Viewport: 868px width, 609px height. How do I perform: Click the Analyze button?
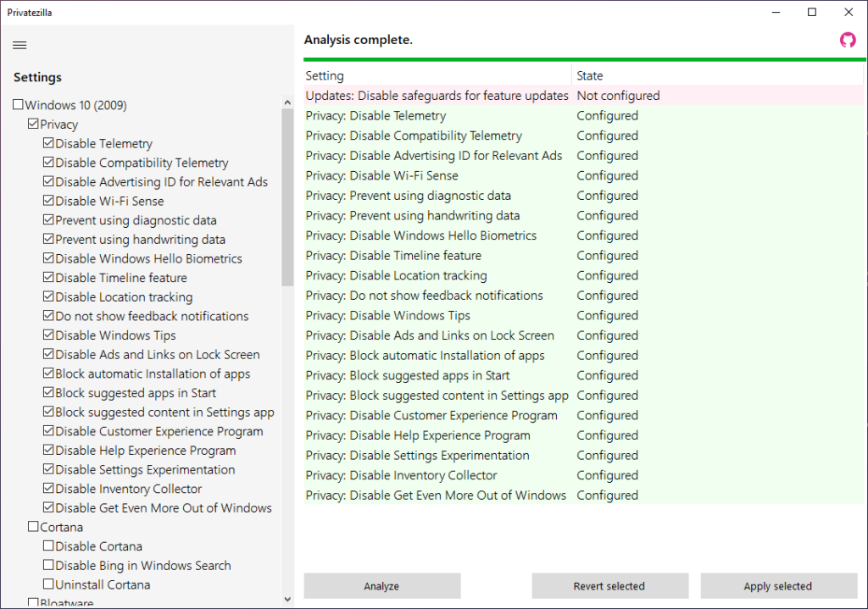381,586
